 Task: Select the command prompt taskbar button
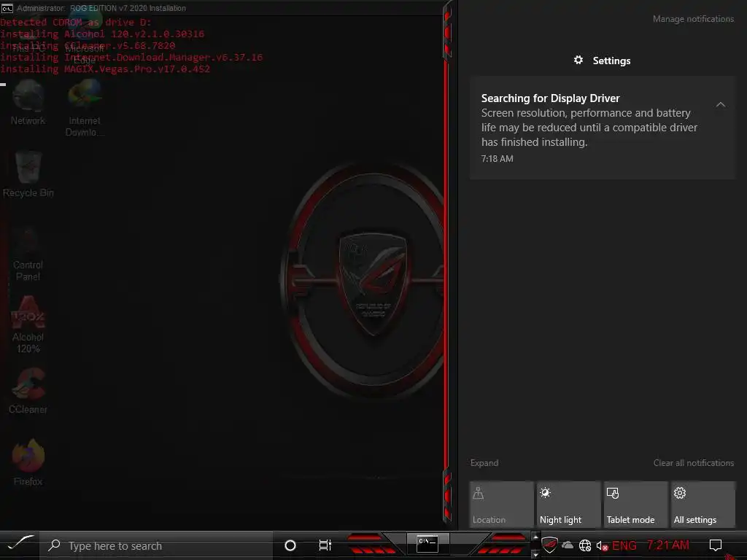click(427, 544)
